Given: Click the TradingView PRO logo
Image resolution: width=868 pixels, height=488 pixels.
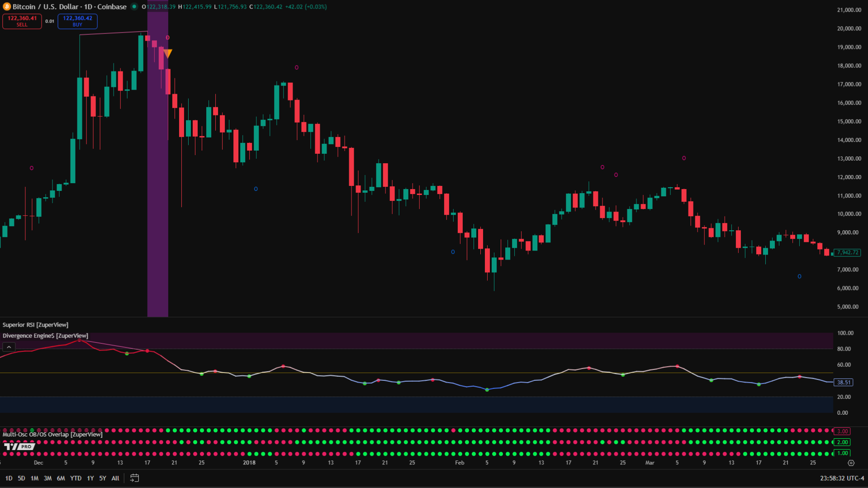Looking at the screenshot, I should (19, 446).
